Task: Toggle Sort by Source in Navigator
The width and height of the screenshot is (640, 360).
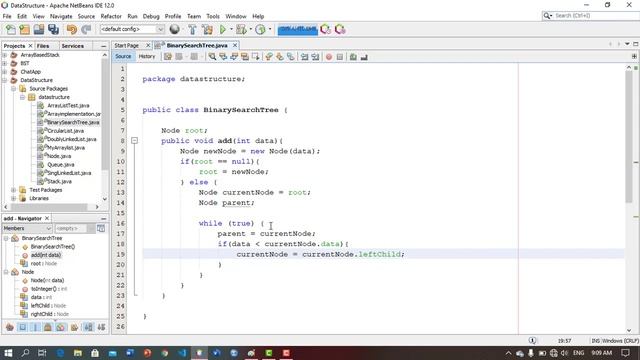Action: [x=101, y=327]
